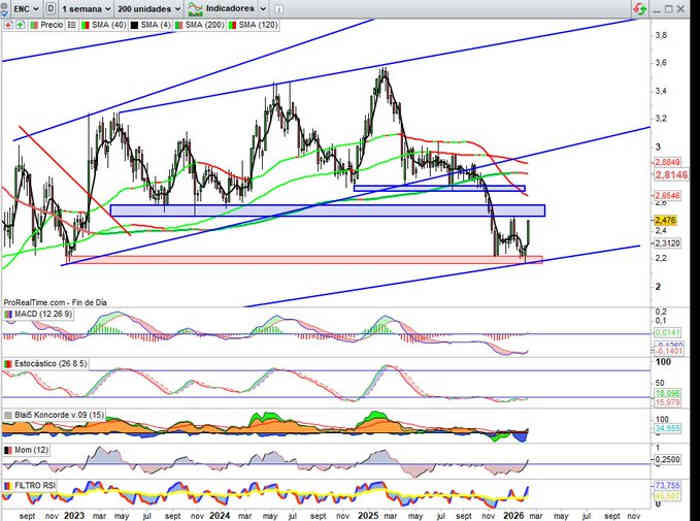
Task: Click the D daily view button
Action: click(50, 7)
